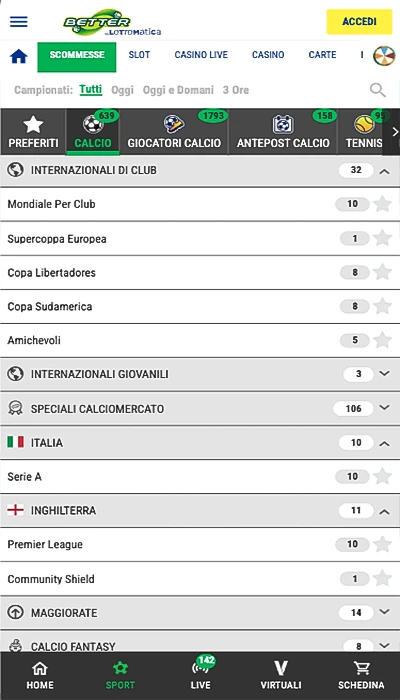Open the colorful prize wheel icon

[384, 55]
